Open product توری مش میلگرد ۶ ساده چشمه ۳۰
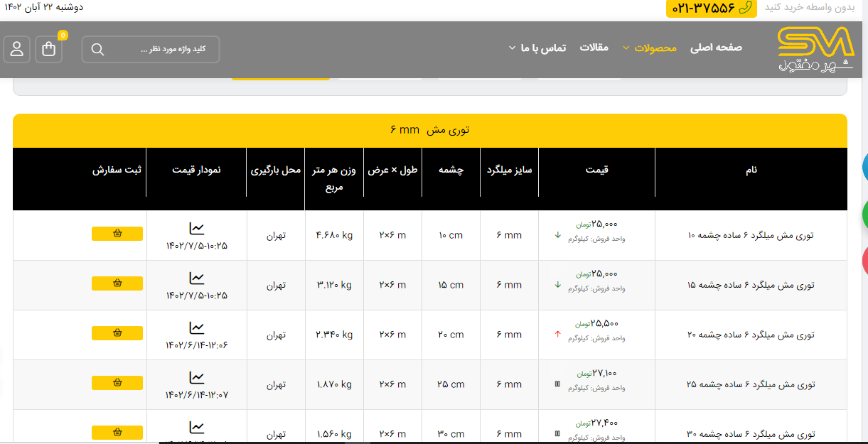Image resolution: width=868 pixels, height=444 pixels. click(x=751, y=433)
